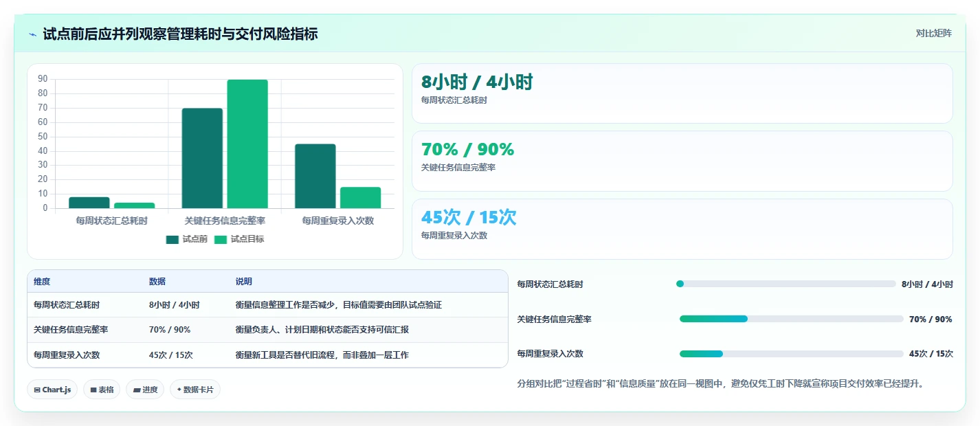
Task: Click the 试点前 bar for 每周重复录入次数
Action: coord(315,176)
